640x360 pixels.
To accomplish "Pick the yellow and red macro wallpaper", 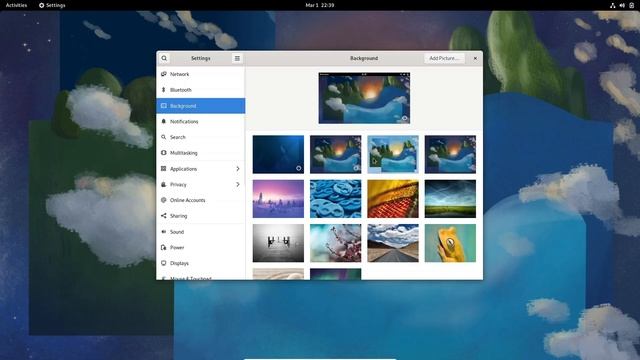I will 393,199.
